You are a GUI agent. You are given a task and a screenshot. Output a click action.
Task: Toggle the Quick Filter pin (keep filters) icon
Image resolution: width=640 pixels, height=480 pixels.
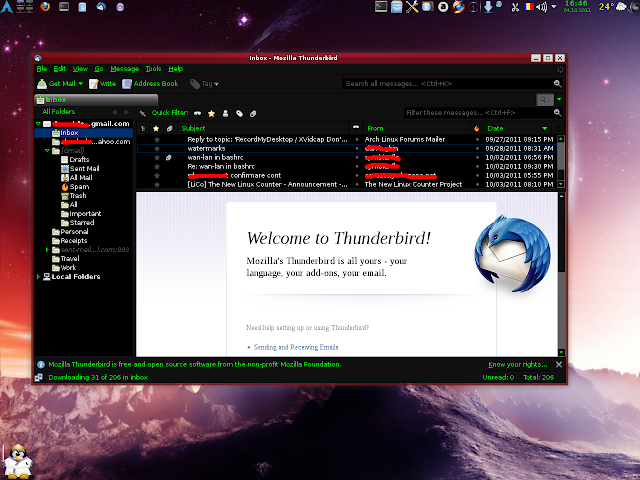(142, 113)
